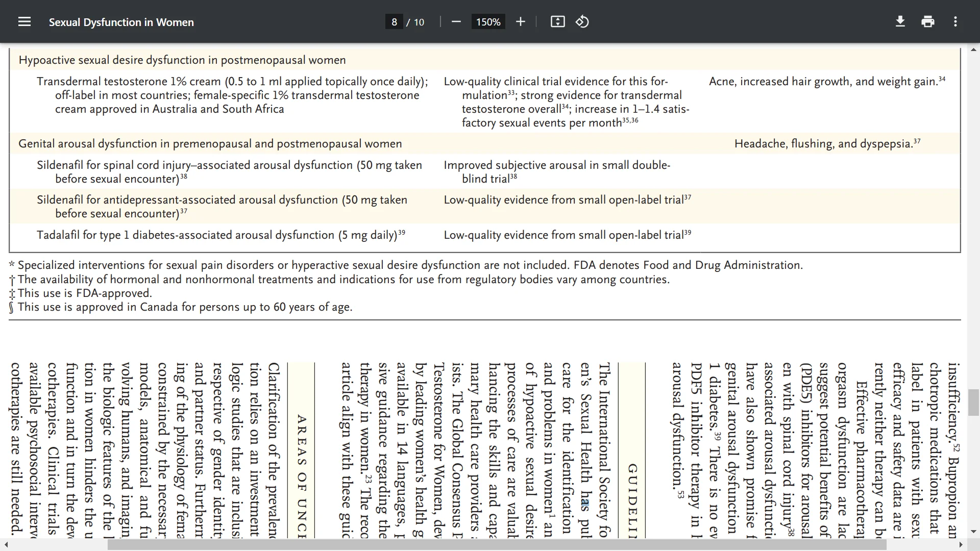Rotate the document counterclockwise

coord(582,22)
